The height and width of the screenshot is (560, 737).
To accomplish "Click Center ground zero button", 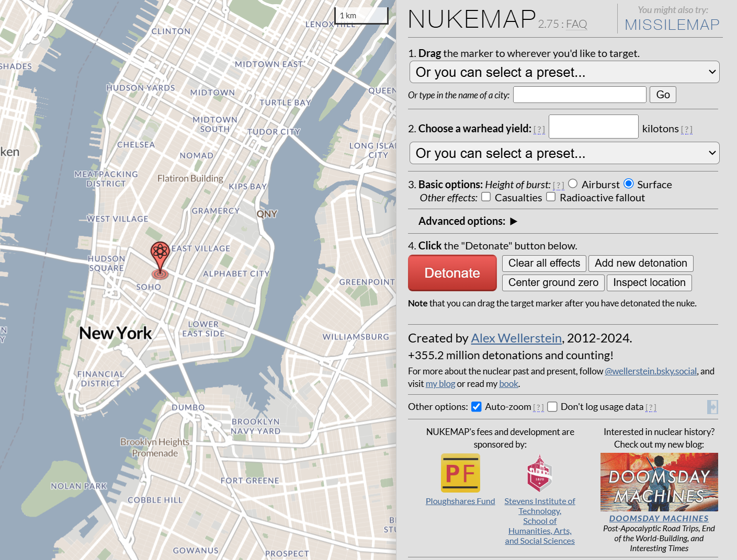I will coord(553,283).
